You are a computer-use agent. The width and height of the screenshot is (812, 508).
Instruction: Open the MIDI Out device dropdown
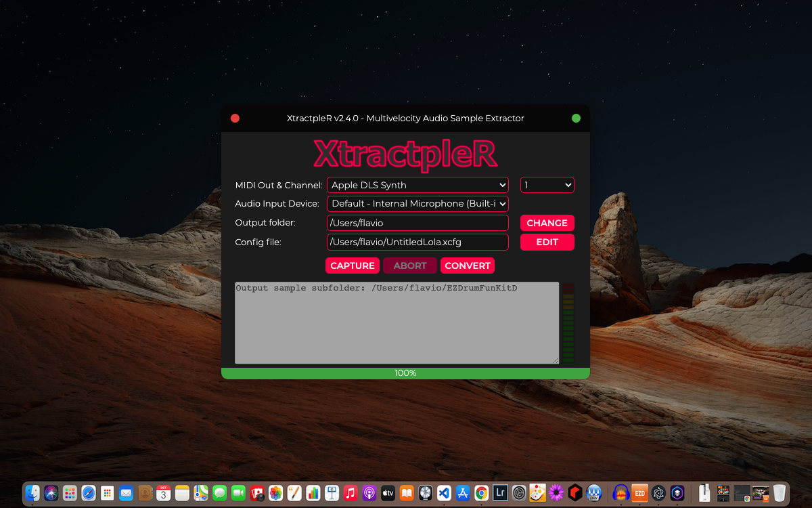click(x=418, y=185)
